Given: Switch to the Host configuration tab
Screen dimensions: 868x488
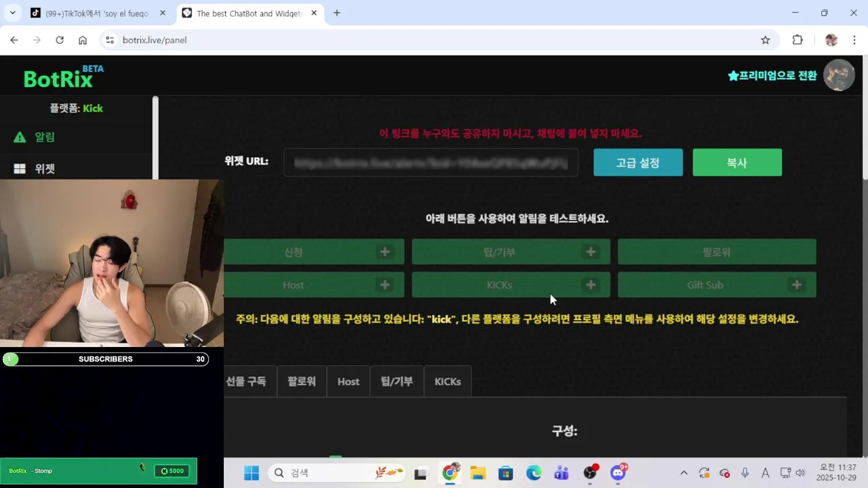Looking at the screenshot, I should 349,382.
